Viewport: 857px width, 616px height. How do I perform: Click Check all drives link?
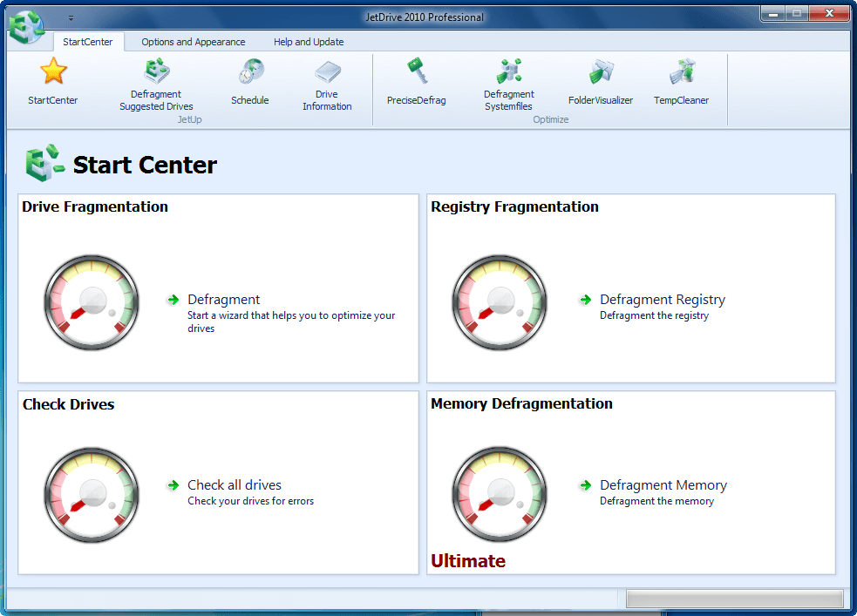(x=235, y=485)
